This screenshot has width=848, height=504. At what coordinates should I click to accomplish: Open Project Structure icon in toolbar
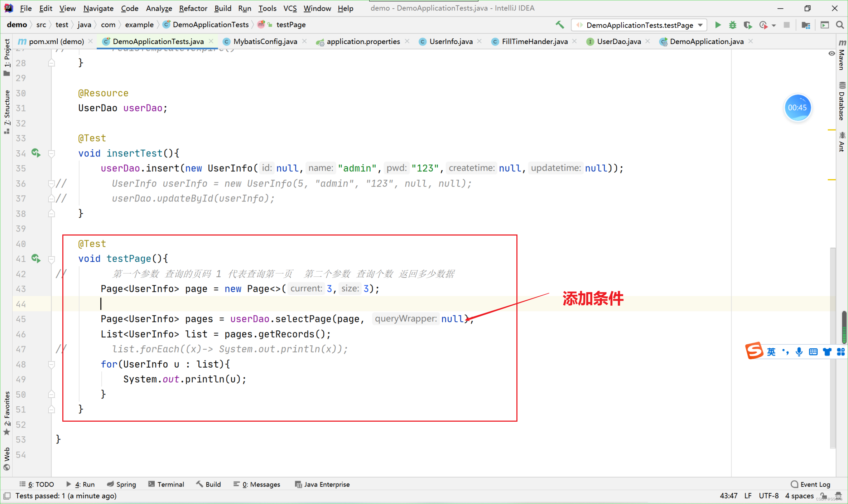806,25
